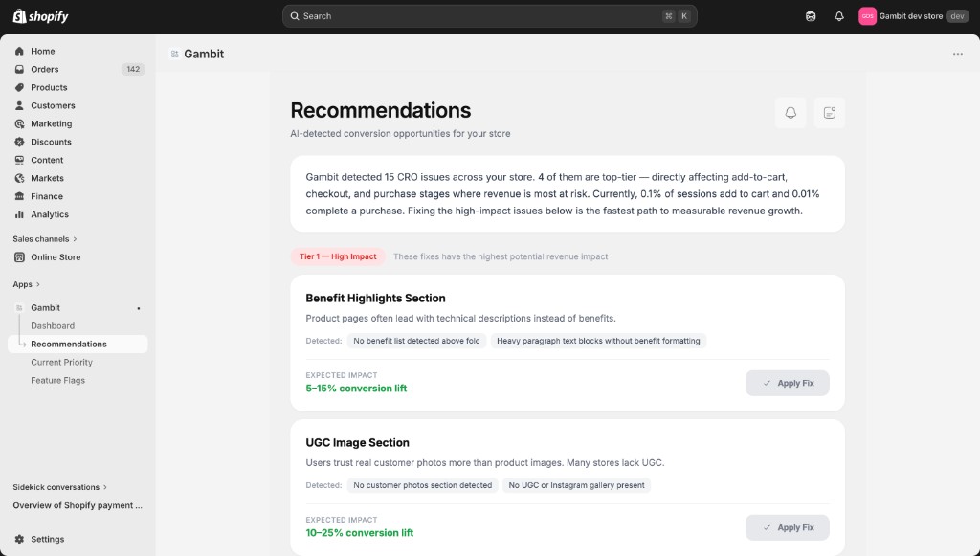Image resolution: width=980 pixels, height=556 pixels.
Task: Click the Products tag icon
Action: (x=19, y=87)
